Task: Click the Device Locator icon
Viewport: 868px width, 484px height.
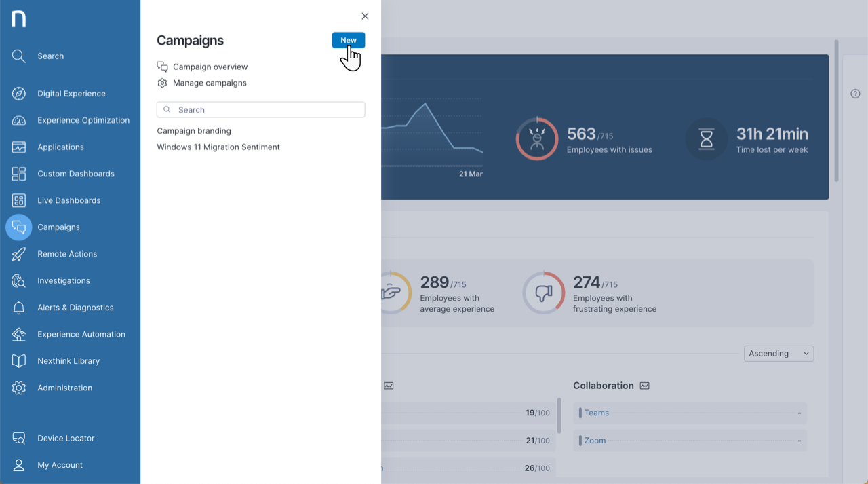Action: (19, 439)
